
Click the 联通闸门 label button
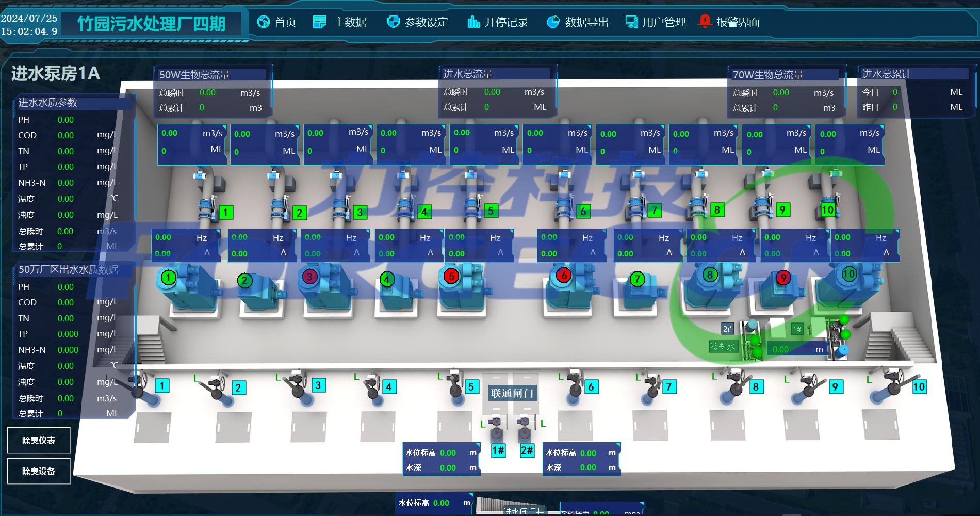click(512, 393)
